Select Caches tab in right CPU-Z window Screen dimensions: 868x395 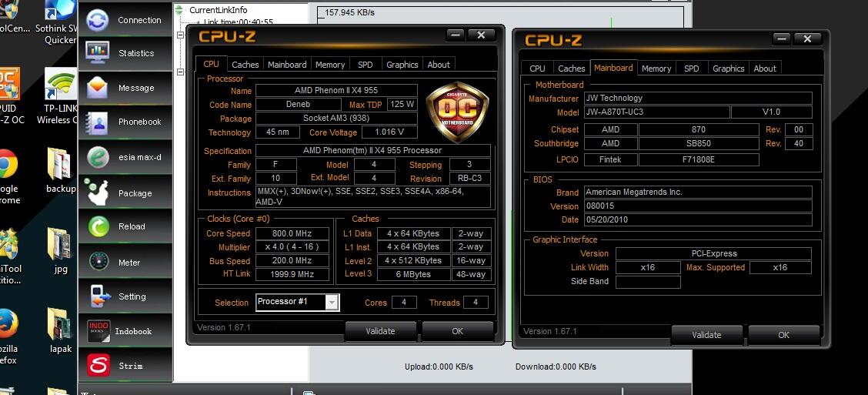[x=571, y=68]
